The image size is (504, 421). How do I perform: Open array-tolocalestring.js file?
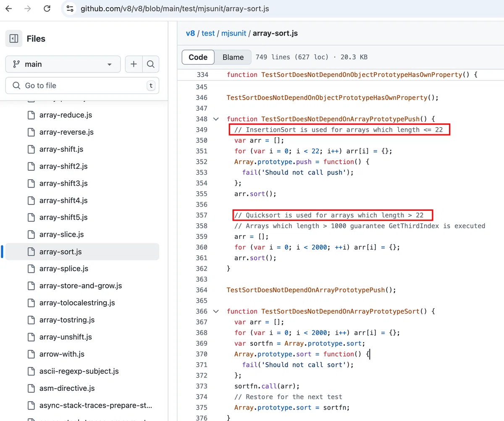click(77, 303)
